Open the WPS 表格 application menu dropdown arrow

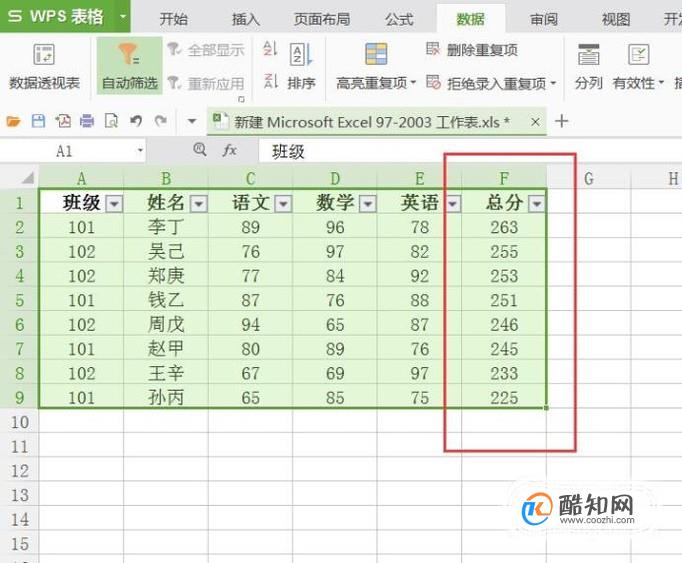tap(123, 17)
